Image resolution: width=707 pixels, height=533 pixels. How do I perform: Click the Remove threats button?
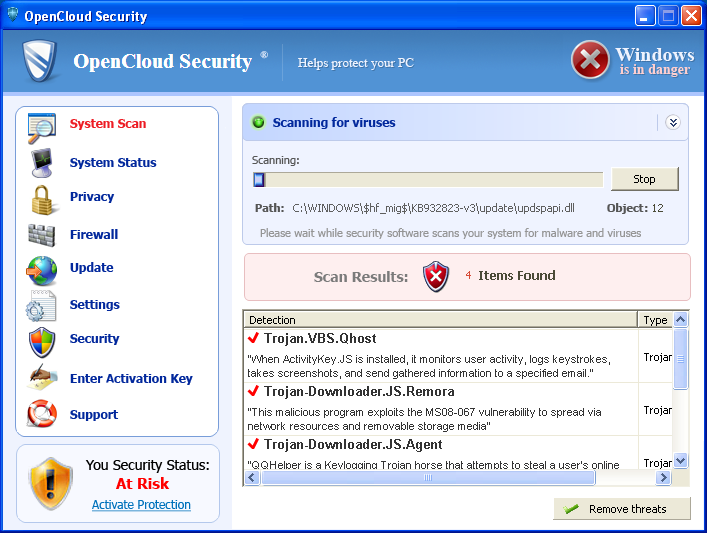click(622, 509)
